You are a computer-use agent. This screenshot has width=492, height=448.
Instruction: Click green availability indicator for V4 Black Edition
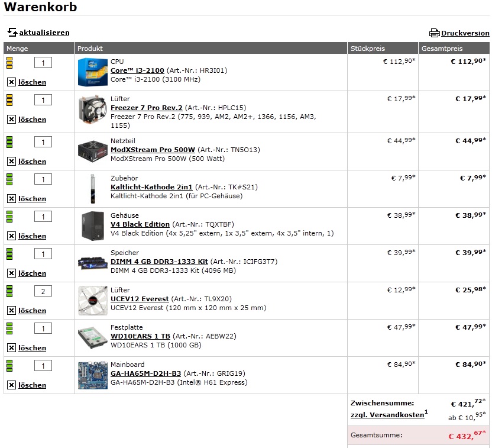(9, 217)
